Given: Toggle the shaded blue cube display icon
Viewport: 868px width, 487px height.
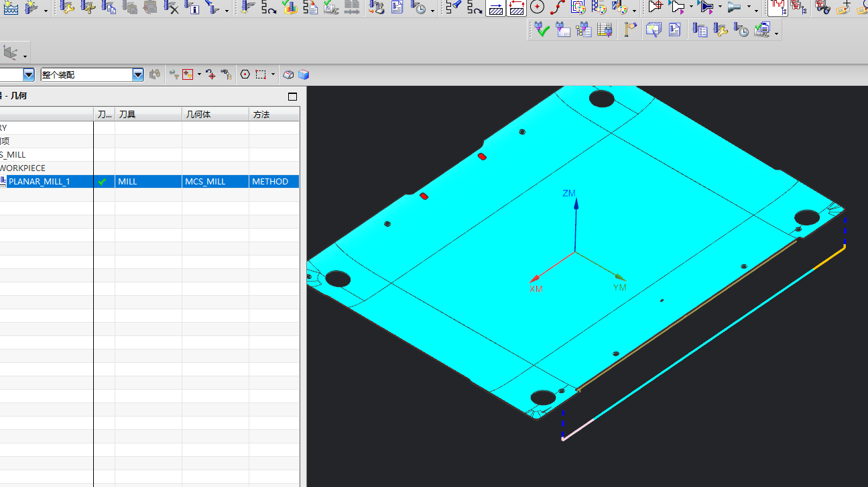Looking at the screenshot, I should pos(304,74).
